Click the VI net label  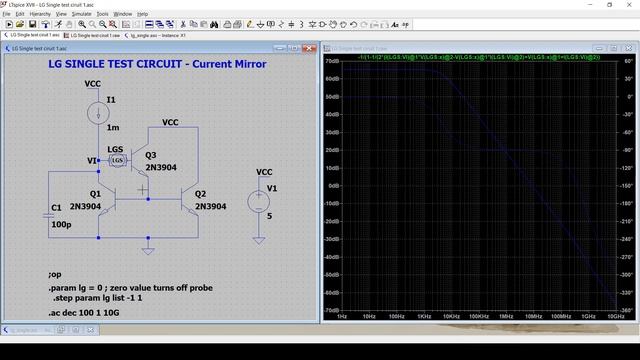pyautogui.click(x=92, y=161)
